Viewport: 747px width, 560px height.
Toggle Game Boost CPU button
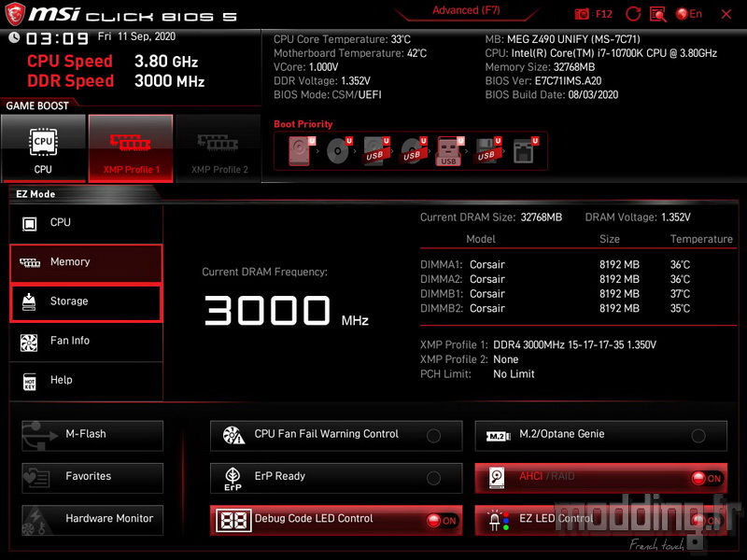point(43,148)
